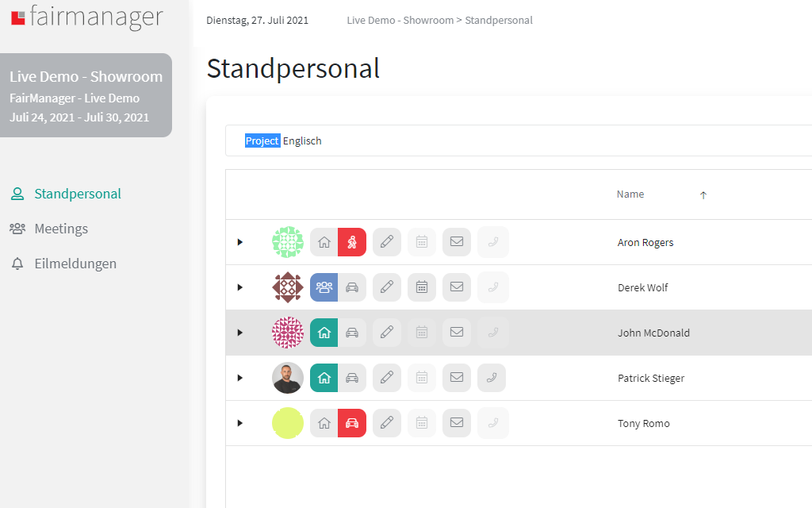Screen dimensions: 812x508
Task: Click the phone icon for Patrick Stieger
Action: tap(492, 378)
